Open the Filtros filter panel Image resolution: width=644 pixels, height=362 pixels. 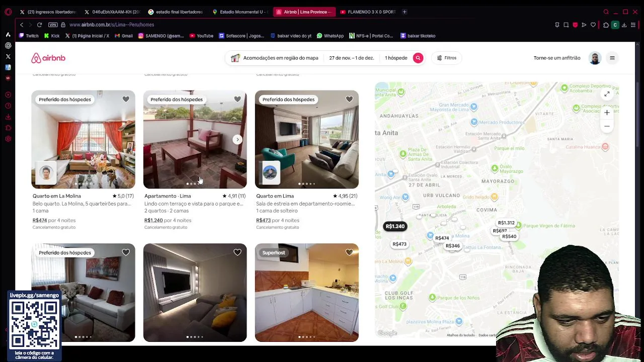coord(446,58)
